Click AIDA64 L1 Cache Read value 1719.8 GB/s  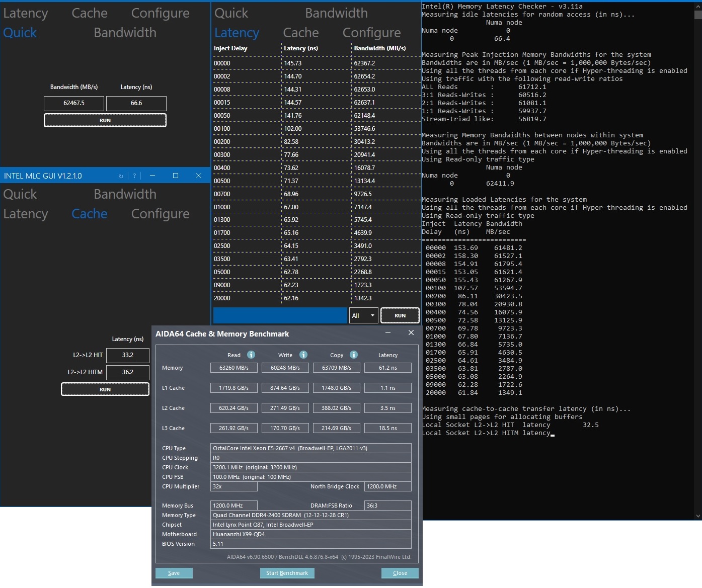point(234,388)
